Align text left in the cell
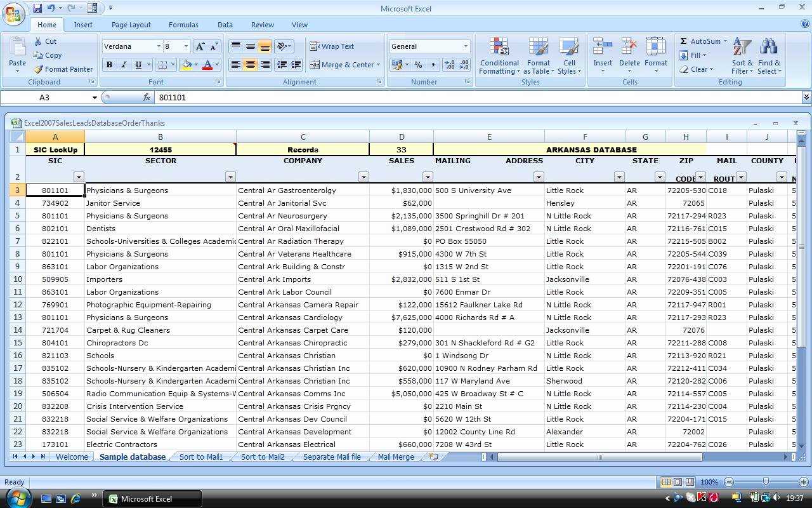This screenshot has height=508, width=812. [235, 65]
